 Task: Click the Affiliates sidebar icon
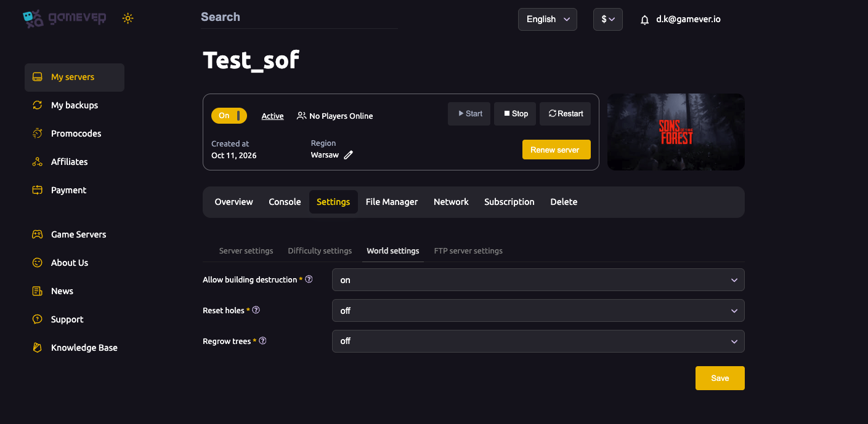click(x=38, y=162)
